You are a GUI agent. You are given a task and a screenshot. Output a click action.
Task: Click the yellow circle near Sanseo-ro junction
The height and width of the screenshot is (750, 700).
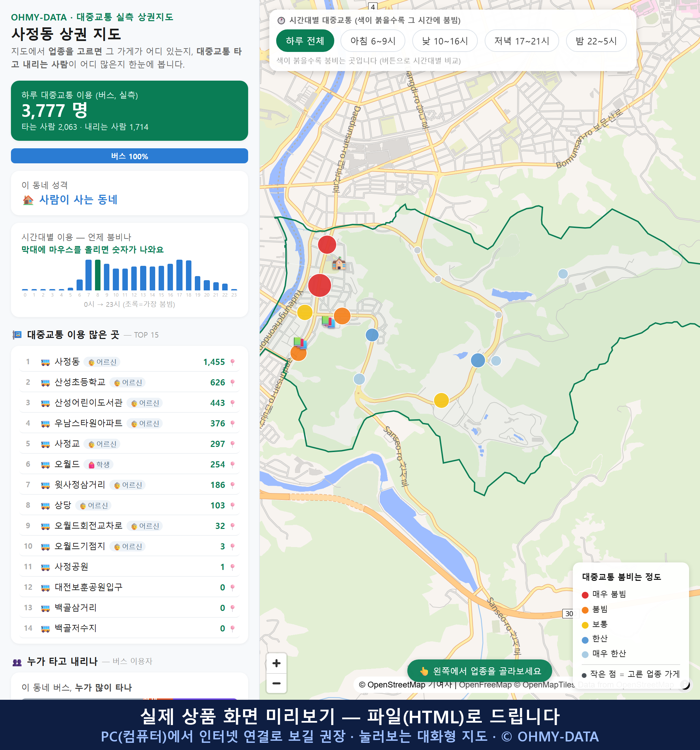click(x=441, y=400)
